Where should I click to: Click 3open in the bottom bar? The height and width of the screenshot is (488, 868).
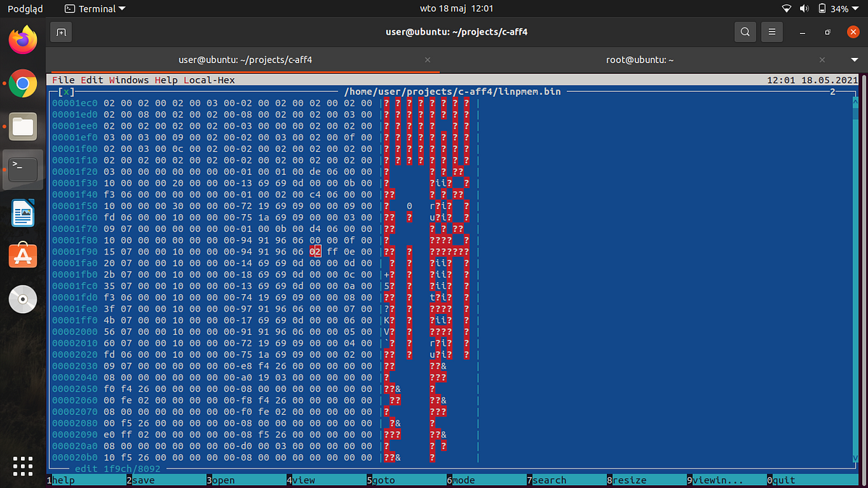pos(221,480)
